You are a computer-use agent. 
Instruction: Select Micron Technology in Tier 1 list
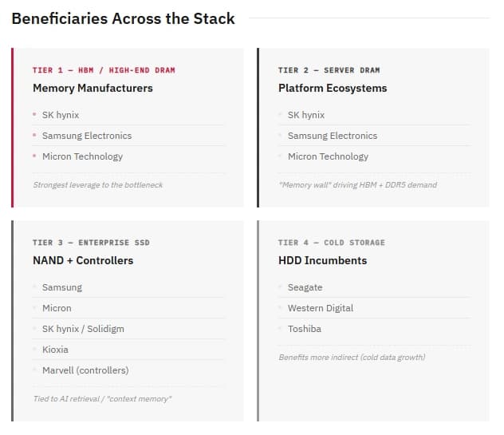point(82,156)
